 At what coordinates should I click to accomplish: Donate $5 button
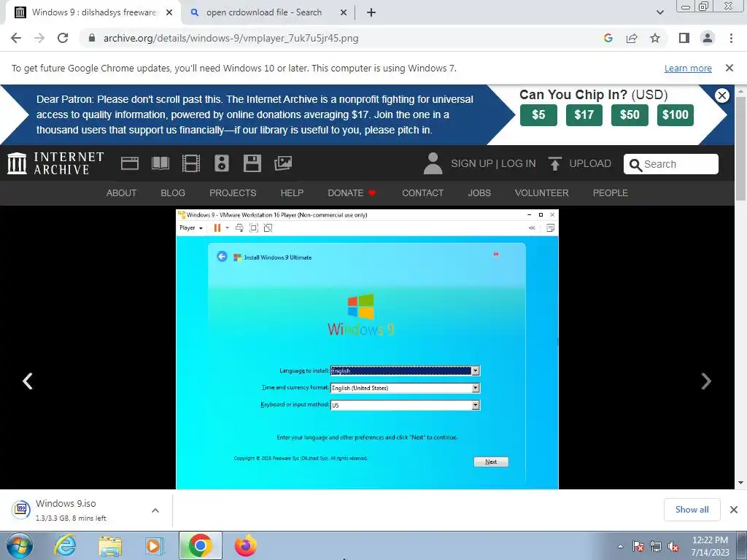[x=538, y=114]
